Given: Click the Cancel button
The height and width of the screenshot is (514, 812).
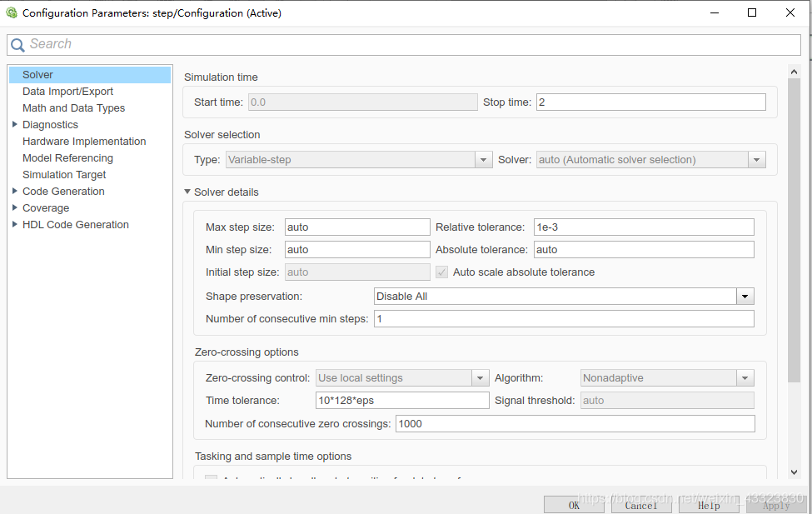Looking at the screenshot, I should [x=641, y=505].
